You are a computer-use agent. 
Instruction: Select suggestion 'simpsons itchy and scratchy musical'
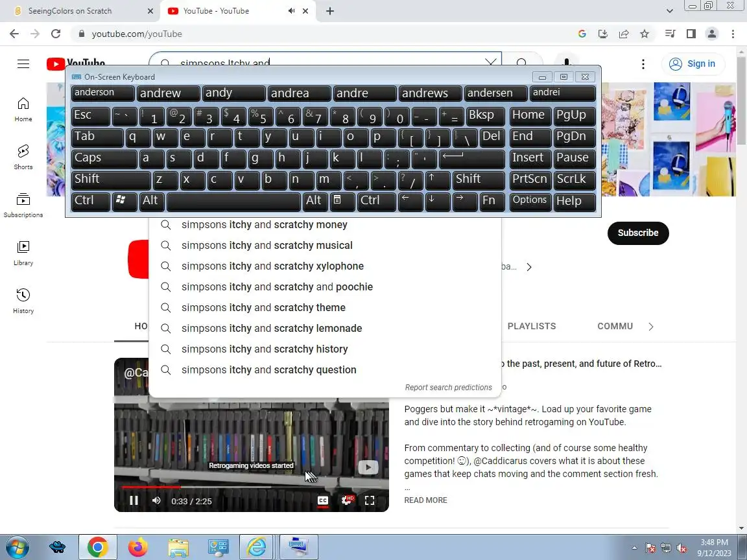(x=325, y=246)
